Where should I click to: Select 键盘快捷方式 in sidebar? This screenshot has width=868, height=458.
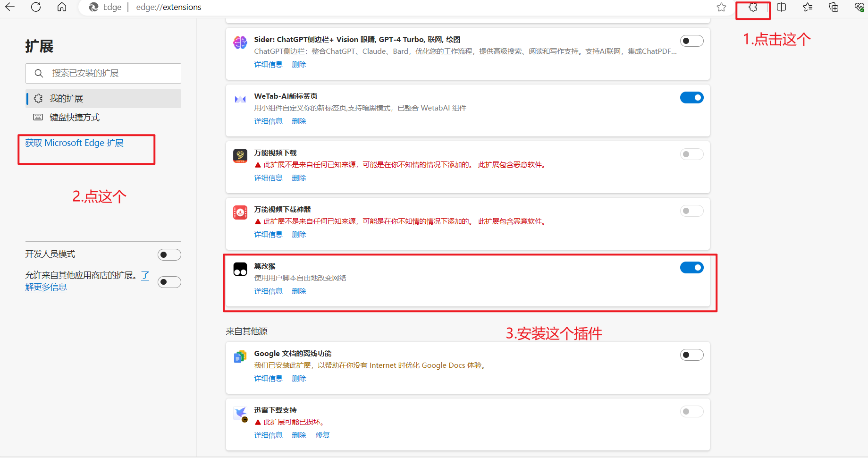[103, 118]
